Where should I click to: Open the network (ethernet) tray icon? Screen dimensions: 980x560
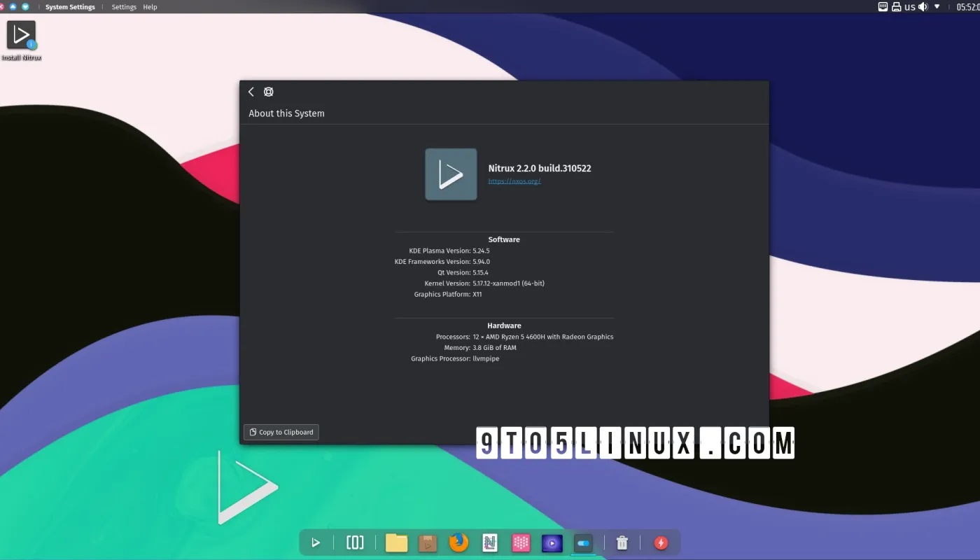[883, 7]
